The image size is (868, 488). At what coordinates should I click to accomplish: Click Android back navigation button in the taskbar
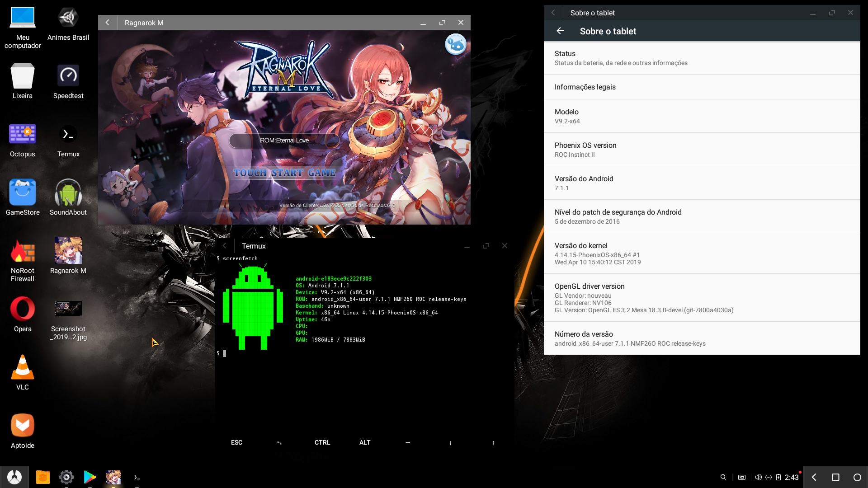coord(814,477)
